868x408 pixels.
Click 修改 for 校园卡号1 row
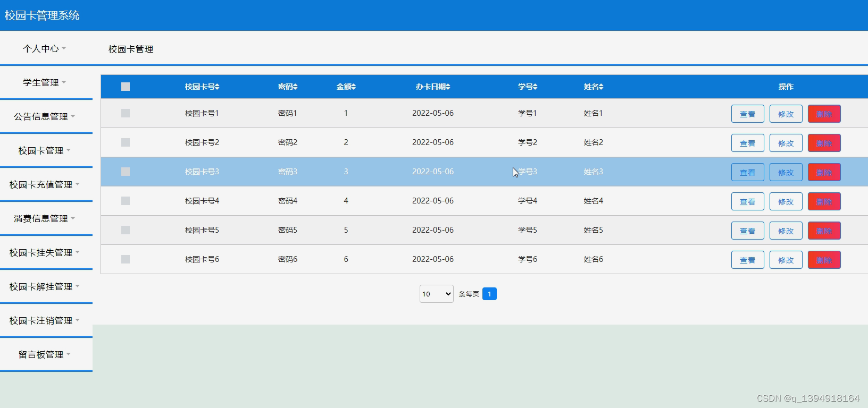click(x=786, y=114)
